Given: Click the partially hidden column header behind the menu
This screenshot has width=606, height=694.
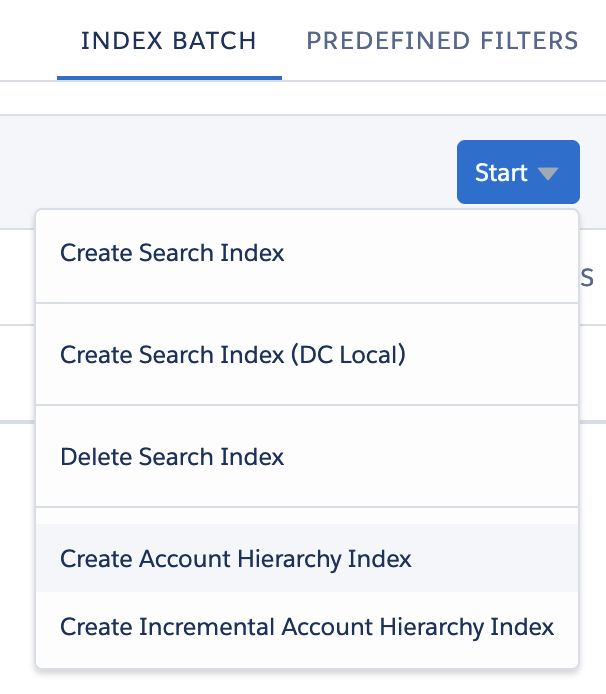Looking at the screenshot, I should pyautogui.click(x=587, y=278).
